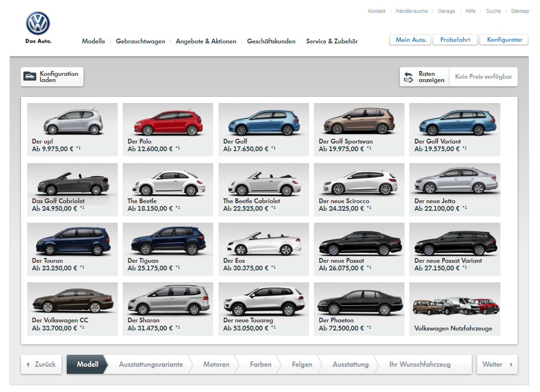Select the Der Polo model tile
Viewport: 540px width, 392px height.
[x=168, y=130]
